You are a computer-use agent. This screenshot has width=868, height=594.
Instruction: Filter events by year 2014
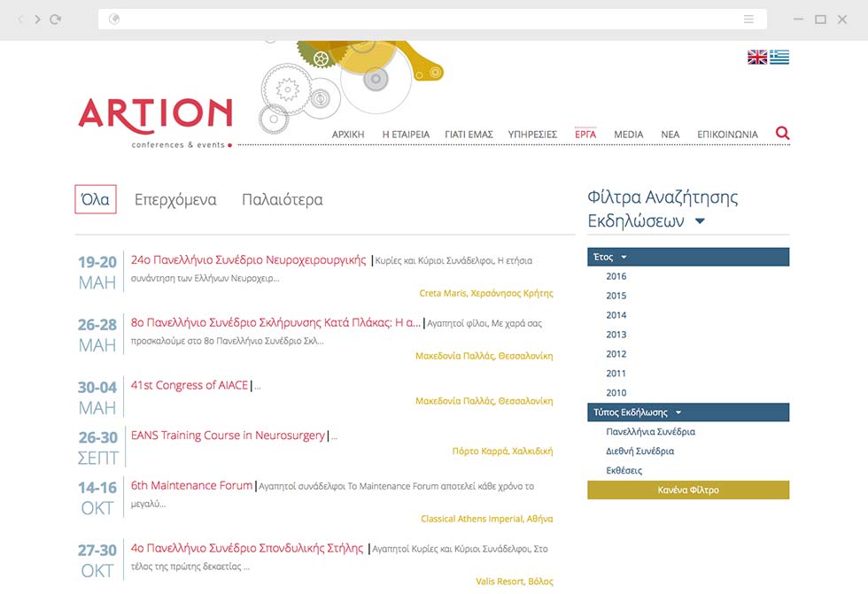[x=616, y=315]
